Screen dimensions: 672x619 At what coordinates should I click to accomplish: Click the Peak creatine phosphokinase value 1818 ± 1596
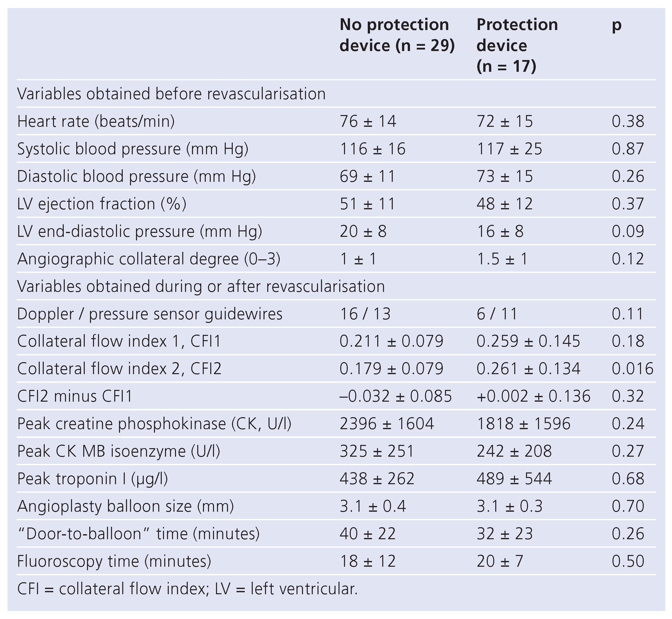pos(523,424)
